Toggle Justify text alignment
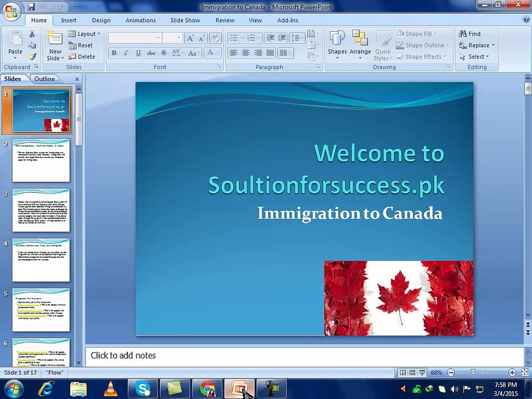Image resolution: width=532 pixels, height=399 pixels. [x=270, y=53]
